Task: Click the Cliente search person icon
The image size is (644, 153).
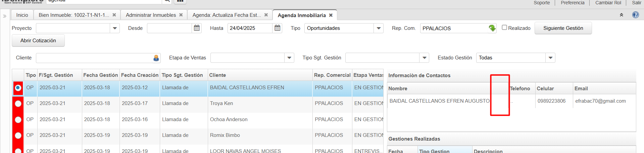Action: pos(156,58)
